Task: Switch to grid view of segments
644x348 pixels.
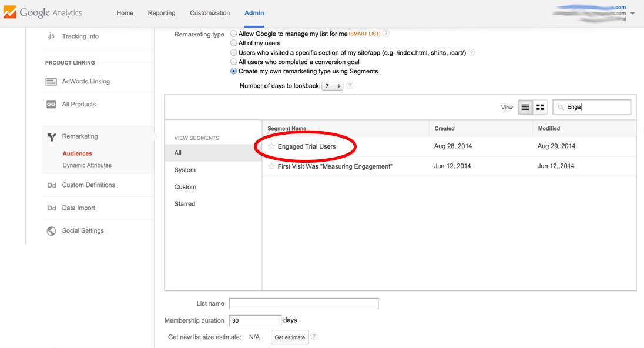Action: pos(540,107)
